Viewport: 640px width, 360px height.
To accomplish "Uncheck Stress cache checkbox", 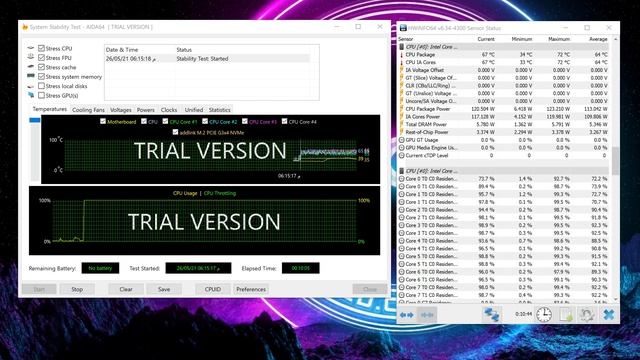I will 41,67.
